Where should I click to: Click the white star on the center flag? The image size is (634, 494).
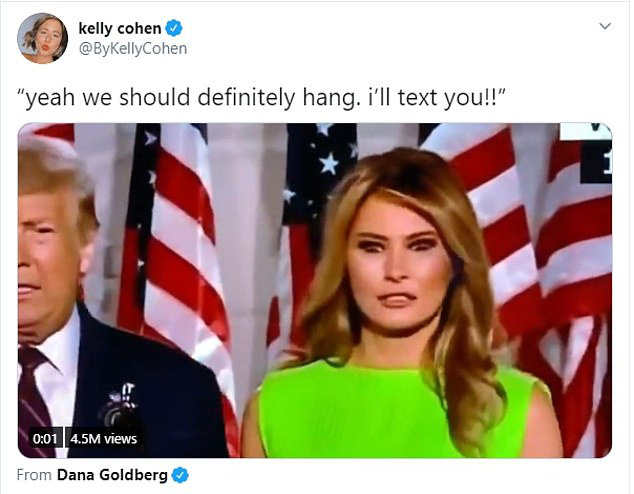click(328, 163)
